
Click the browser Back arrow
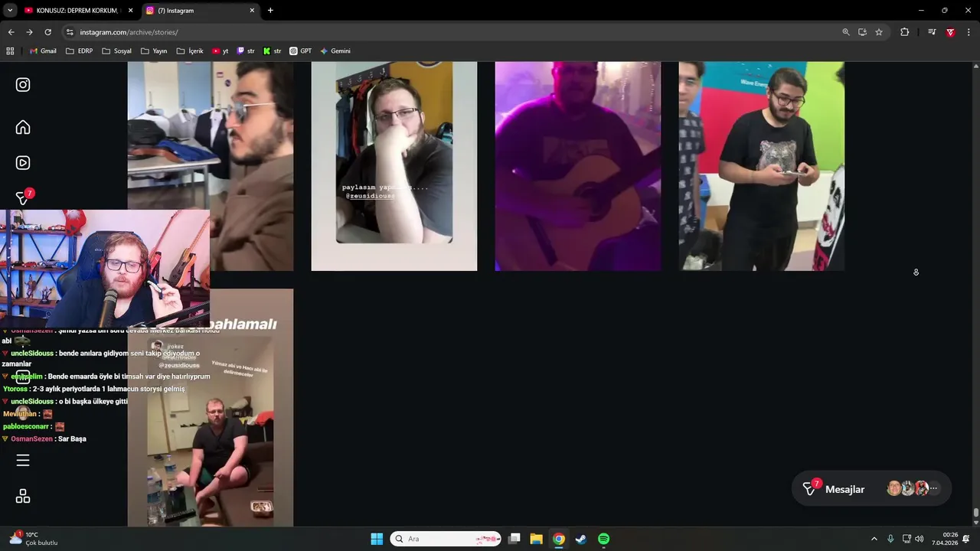point(11,32)
